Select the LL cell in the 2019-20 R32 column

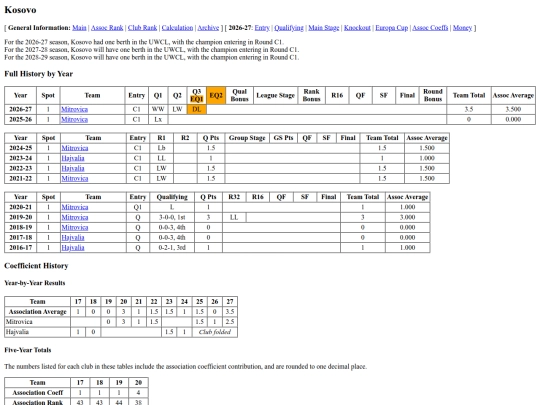[x=234, y=217]
